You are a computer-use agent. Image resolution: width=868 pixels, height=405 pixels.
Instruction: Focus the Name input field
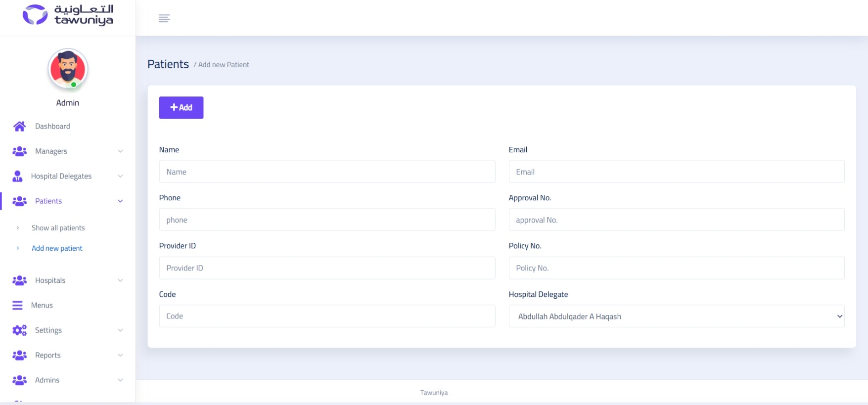[327, 172]
